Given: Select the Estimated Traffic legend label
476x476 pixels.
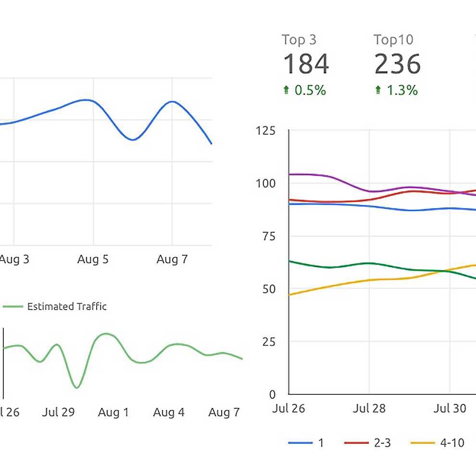Looking at the screenshot, I should [x=67, y=307].
